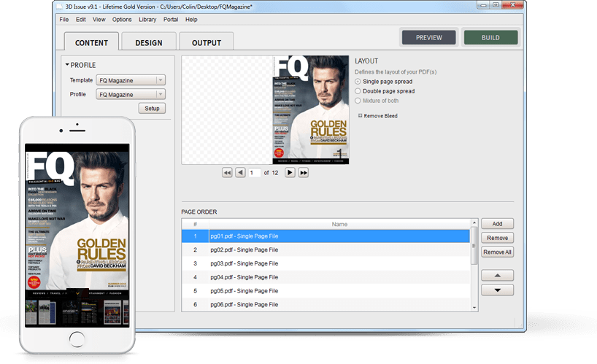The image size is (597, 364).
Task: Maximize the 3D Issue window
Action: click(496, 5)
